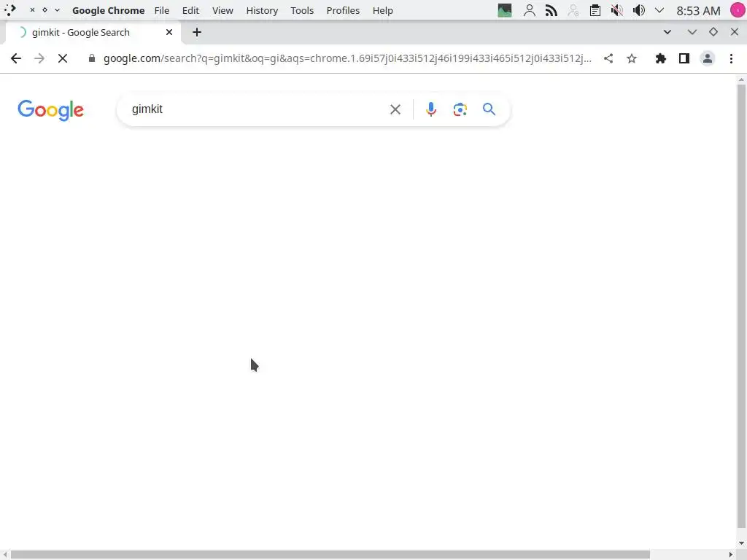Open the Chrome three-dot menu
The height and width of the screenshot is (560, 747).
point(731,58)
